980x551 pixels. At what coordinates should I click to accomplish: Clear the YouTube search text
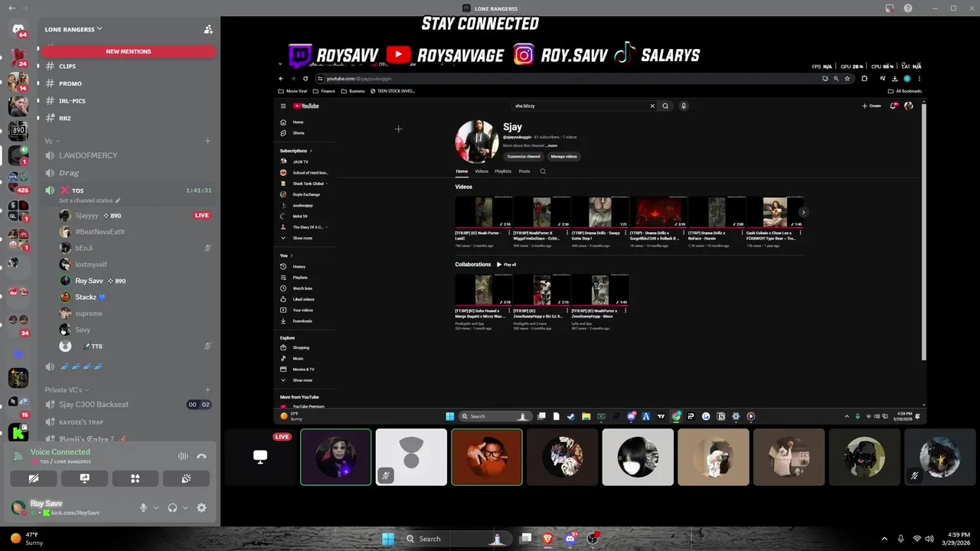pos(652,106)
